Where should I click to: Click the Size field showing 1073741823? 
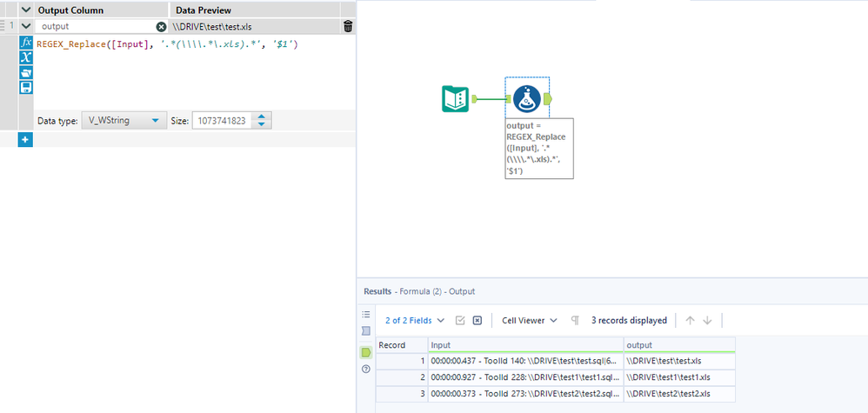click(x=222, y=121)
